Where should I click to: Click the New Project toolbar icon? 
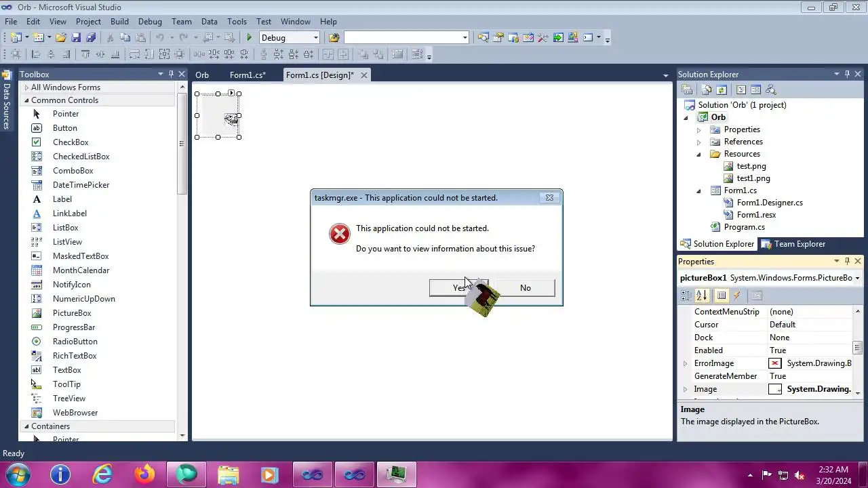(x=16, y=38)
